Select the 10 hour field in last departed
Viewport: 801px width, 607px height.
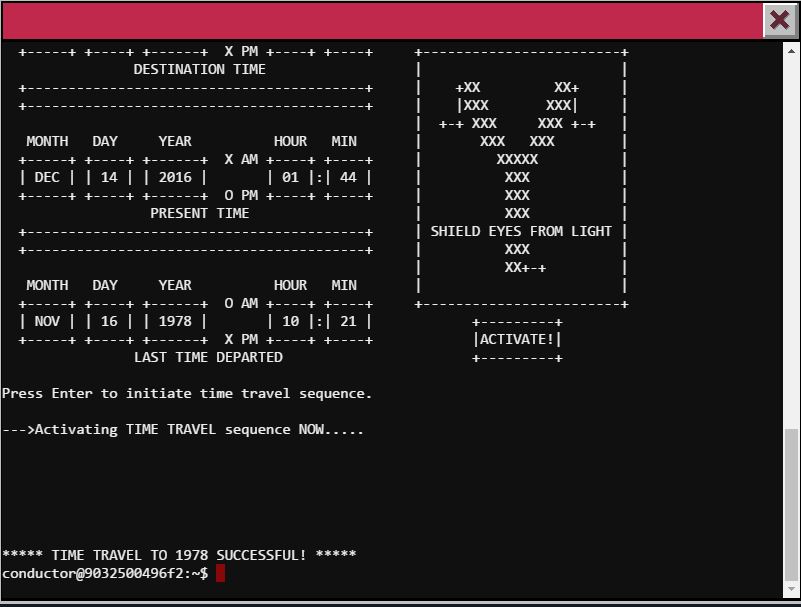pos(290,322)
